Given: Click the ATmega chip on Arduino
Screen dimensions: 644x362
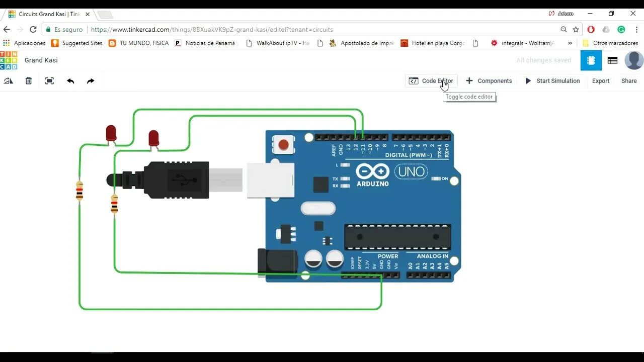Looking at the screenshot, I should 397,237.
